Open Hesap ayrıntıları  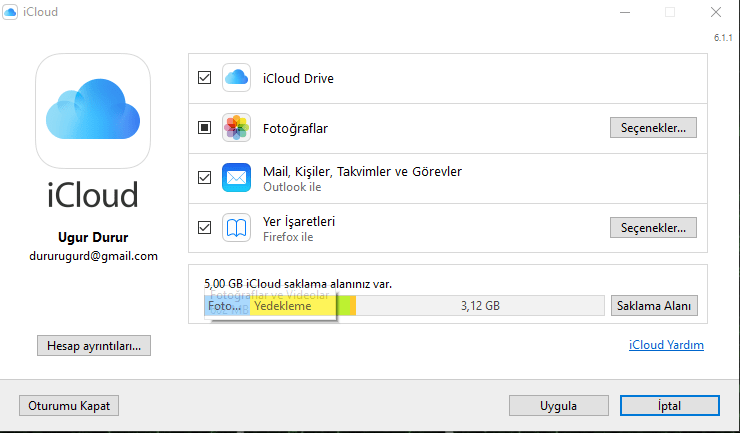coord(93,346)
